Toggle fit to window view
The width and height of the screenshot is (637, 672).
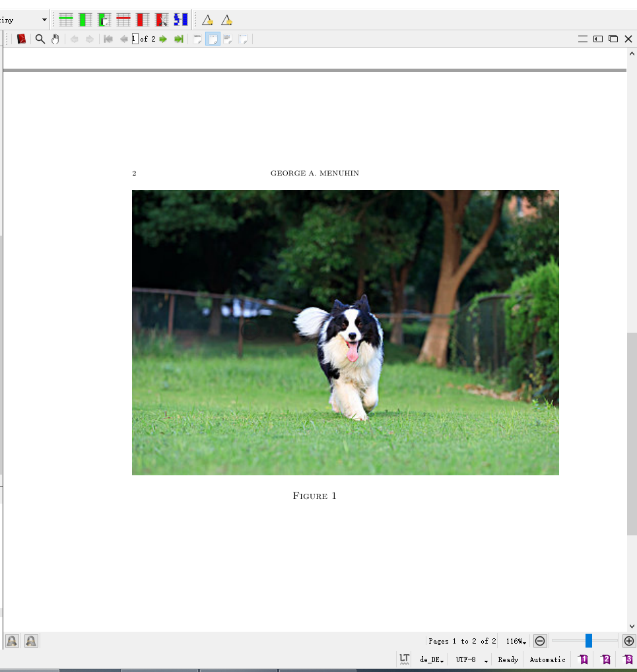click(x=243, y=39)
